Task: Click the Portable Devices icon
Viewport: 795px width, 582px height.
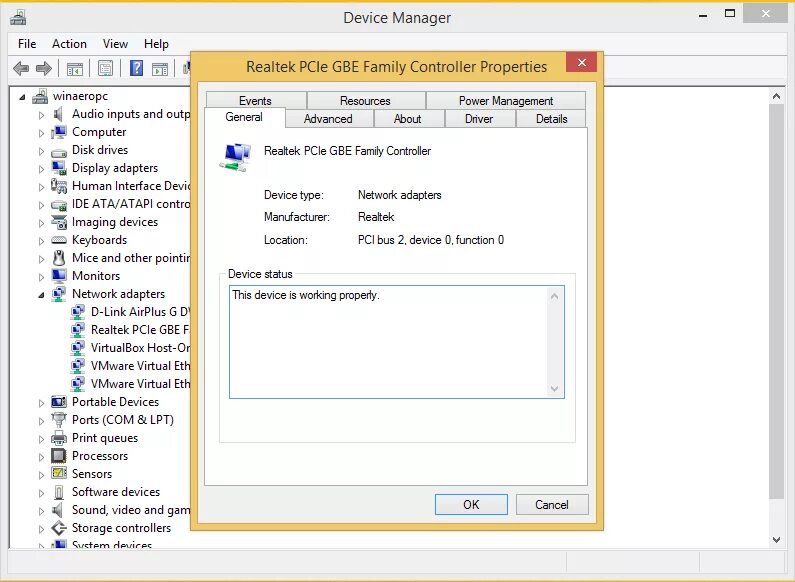Action: pos(59,402)
